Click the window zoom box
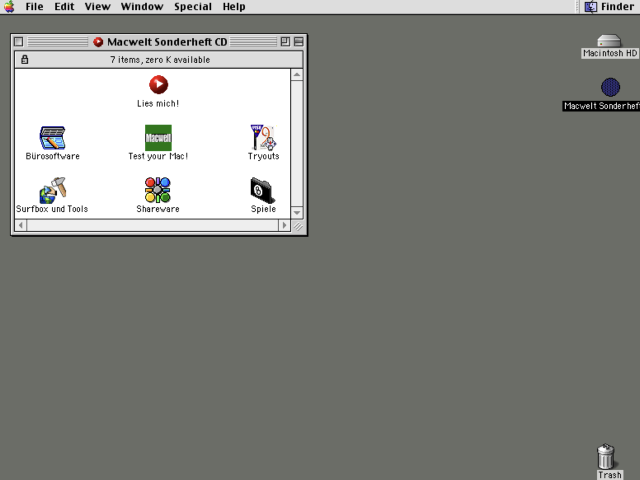 pyautogui.click(x=285, y=42)
